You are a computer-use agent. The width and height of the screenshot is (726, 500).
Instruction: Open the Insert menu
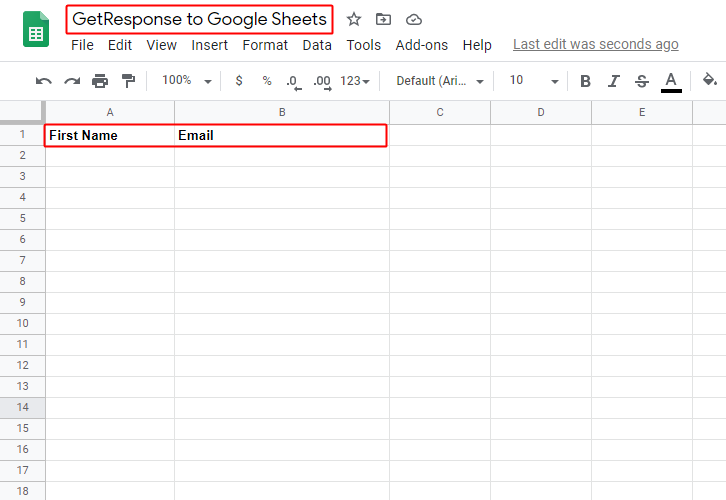point(210,45)
